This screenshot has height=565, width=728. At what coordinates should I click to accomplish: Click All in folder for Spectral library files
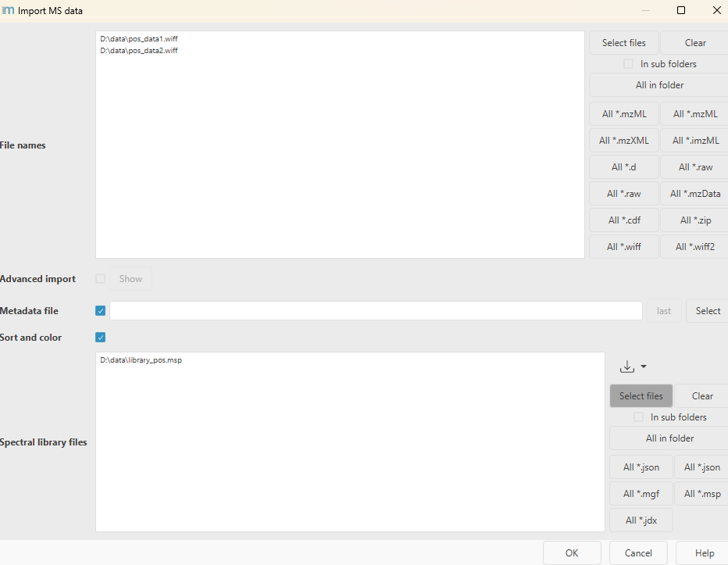669,438
